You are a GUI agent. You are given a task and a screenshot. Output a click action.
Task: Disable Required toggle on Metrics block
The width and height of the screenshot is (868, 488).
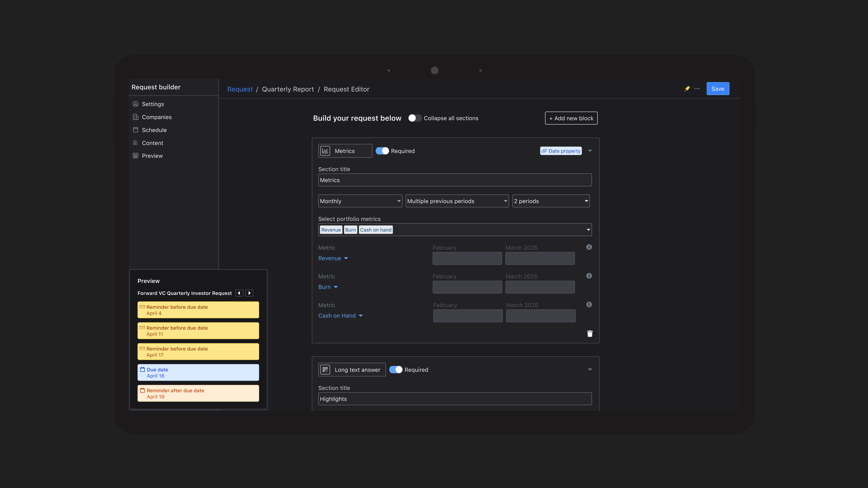click(382, 151)
